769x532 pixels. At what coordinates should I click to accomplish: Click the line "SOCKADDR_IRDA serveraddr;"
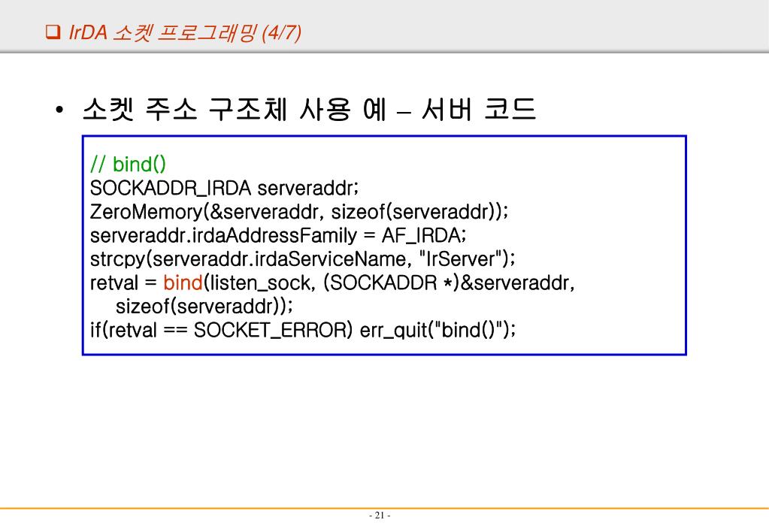(x=225, y=188)
